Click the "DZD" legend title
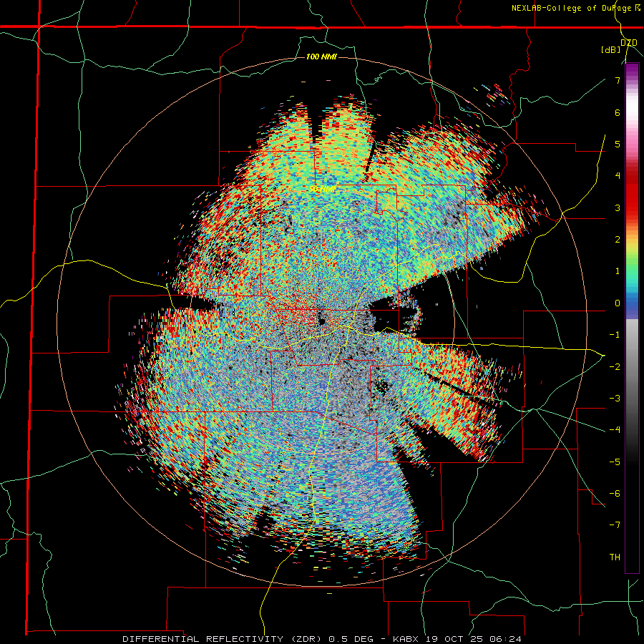This screenshot has height=644, width=644. 629,43
